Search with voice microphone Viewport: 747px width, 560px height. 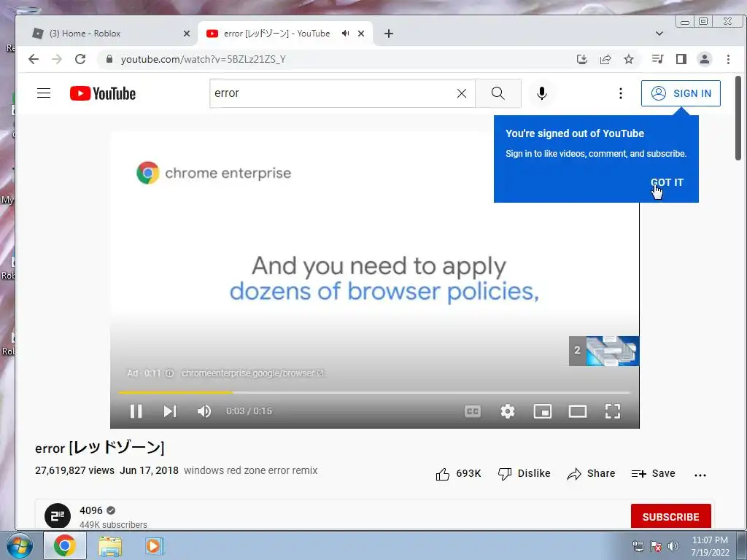(x=542, y=93)
